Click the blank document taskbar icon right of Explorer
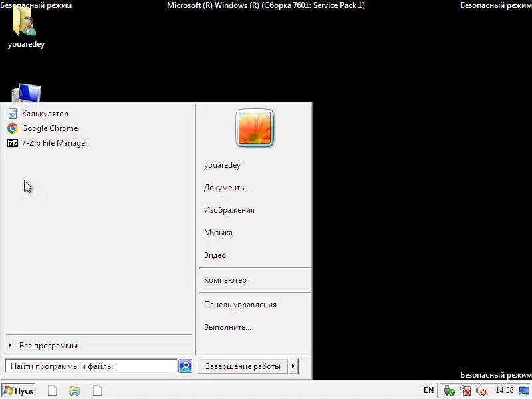 click(x=97, y=390)
